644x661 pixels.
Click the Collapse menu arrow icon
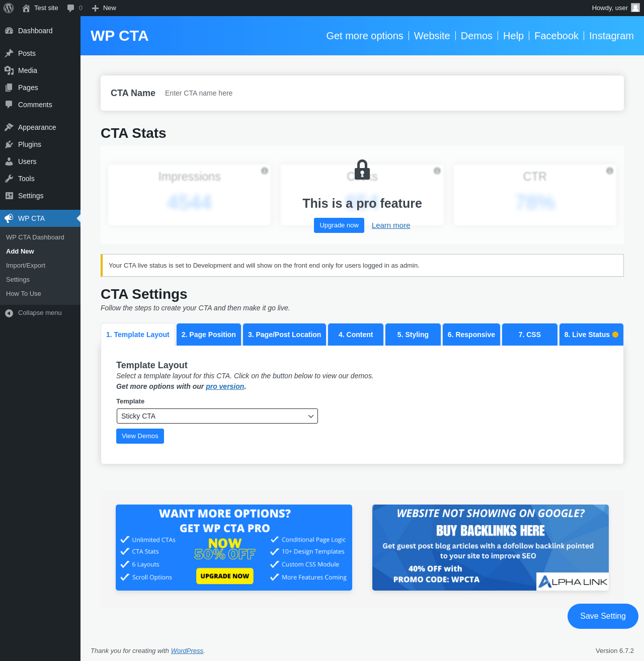coord(9,313)
